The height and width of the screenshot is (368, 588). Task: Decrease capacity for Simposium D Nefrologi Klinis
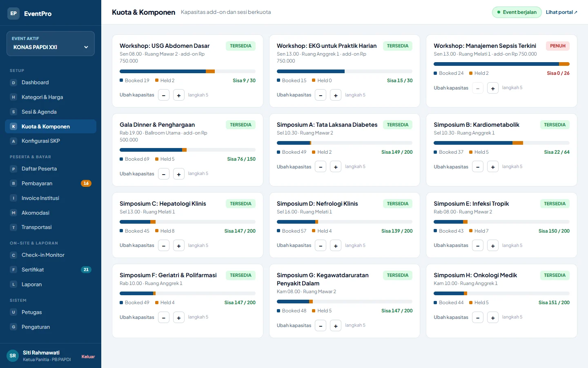tap(321, 246)
